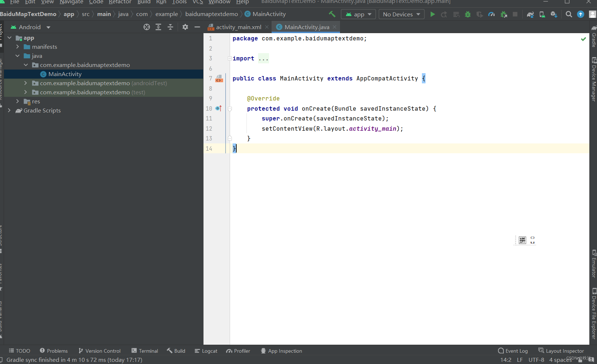Expand the res folder

(x=17, y=101)
